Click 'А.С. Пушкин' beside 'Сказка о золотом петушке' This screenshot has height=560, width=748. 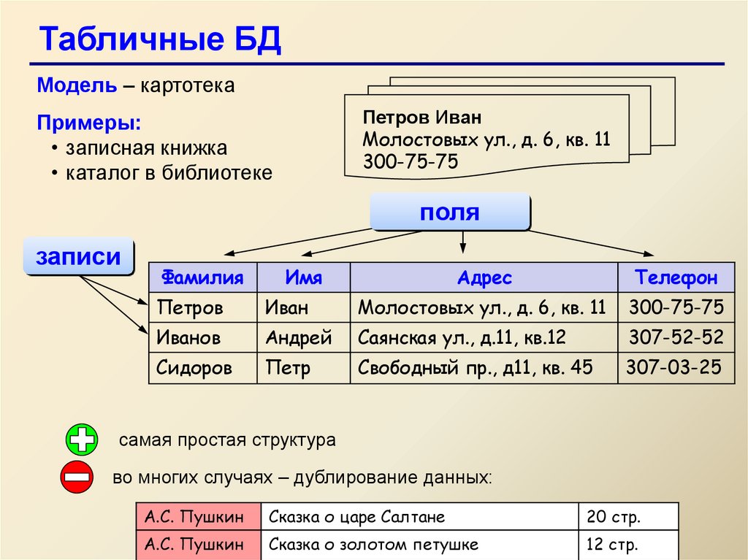pos(199,545)
